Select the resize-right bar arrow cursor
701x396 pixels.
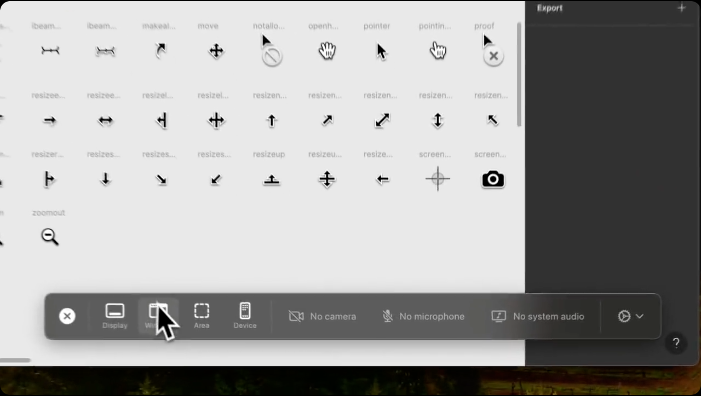(49, 179)
